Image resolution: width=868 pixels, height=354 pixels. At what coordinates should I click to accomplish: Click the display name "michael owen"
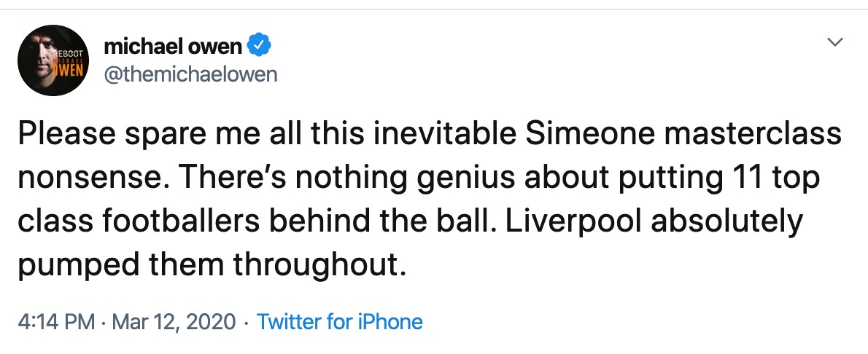[x=172, y=47]
